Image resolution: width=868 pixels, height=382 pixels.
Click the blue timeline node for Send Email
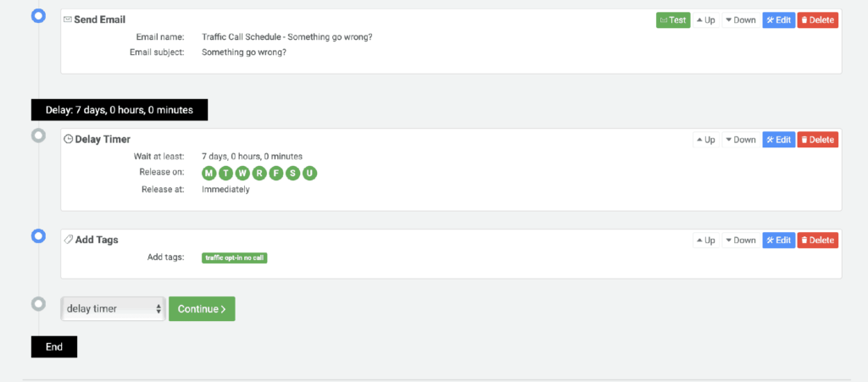pos(38,16)
